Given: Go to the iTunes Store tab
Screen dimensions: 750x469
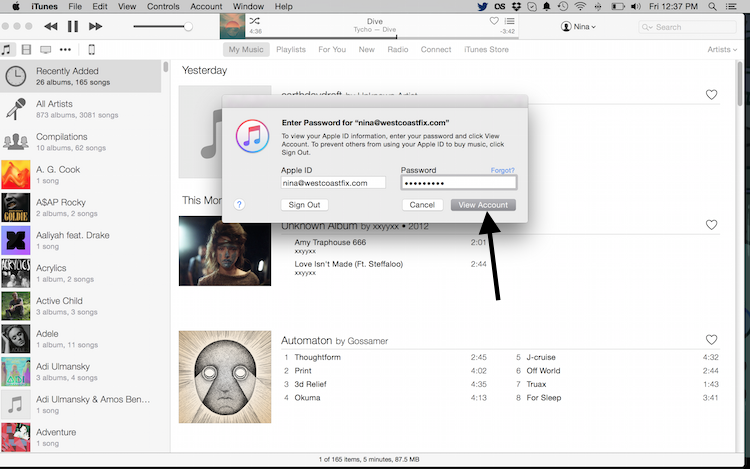Looking at the screenshot, I should (x=486, y=49).
